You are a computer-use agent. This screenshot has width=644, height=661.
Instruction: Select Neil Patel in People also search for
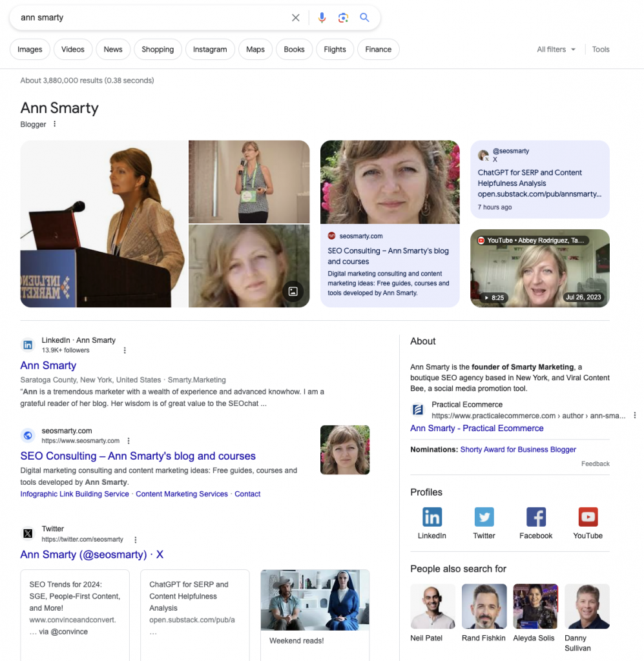[x=433, y=613]
